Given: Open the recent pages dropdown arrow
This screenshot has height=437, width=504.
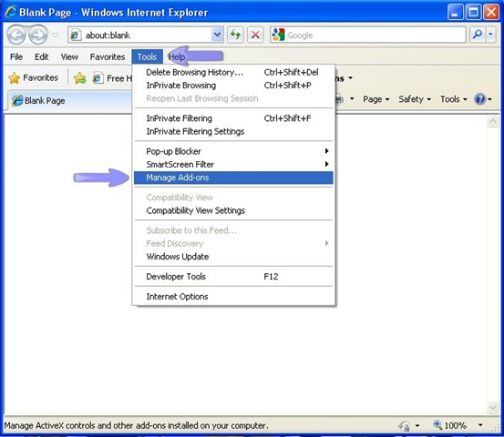Looking at the screenshot, I should (x=56, y=35).
